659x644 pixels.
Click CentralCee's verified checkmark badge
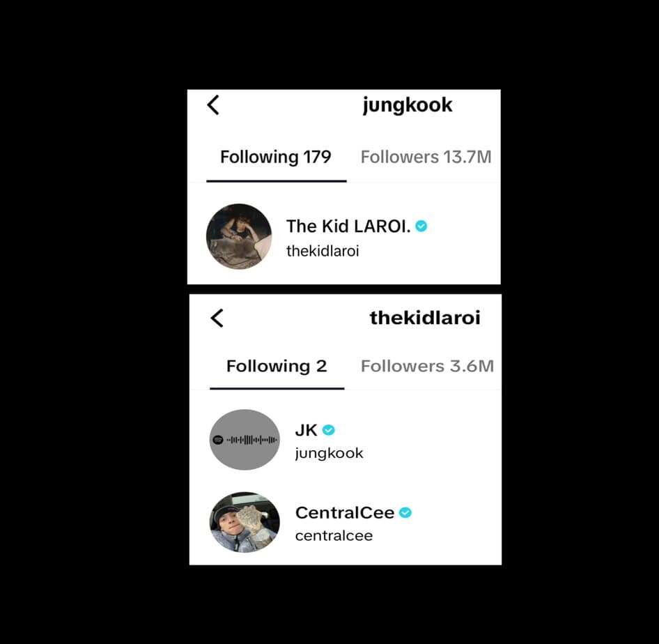(x=405, y=513)
